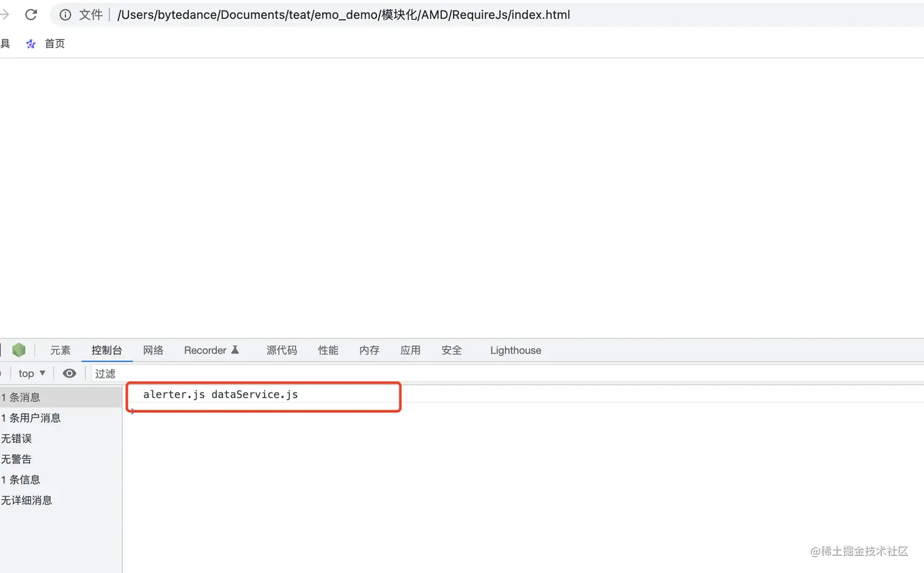Image resolution: width=924 pixels, height=573 pixels.
Task: Select 无错误 filter in sidebar
Action: [x=61, y=439]
